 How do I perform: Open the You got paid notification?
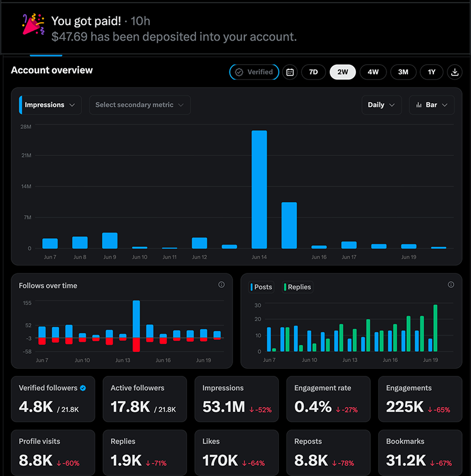coord(236,29)
